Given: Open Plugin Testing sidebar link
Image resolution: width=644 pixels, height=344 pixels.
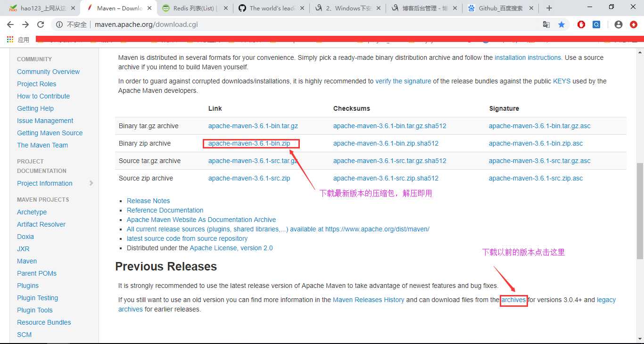Looking at the screenshot, I should point(38,298).
